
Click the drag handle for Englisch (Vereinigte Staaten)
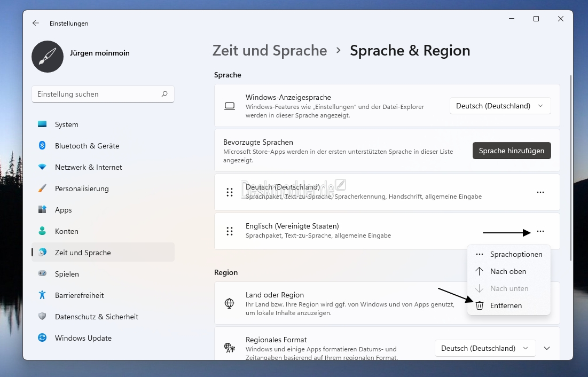(x=230, y=231)
